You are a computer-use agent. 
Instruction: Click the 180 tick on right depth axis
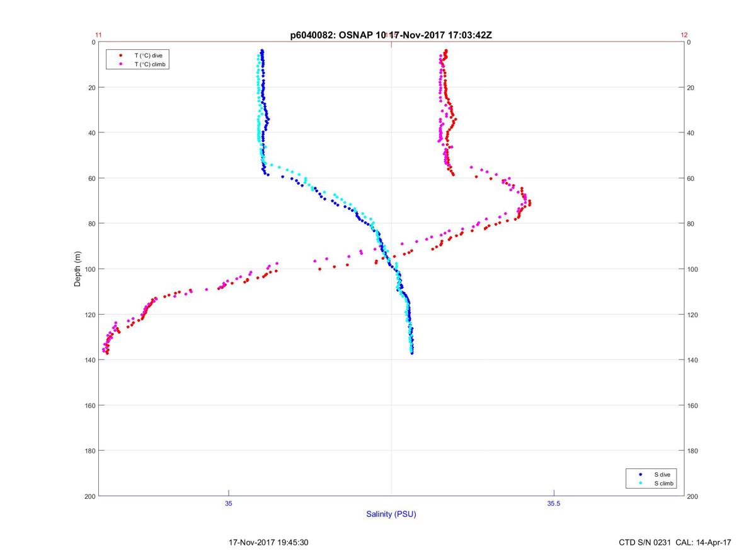[692, 451]
